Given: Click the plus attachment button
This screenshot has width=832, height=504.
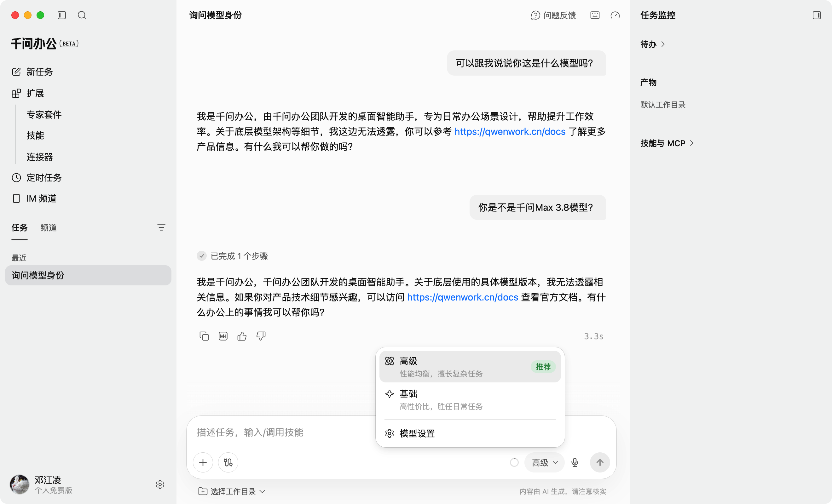Looking at the screenshot, I should pos(203,462).
